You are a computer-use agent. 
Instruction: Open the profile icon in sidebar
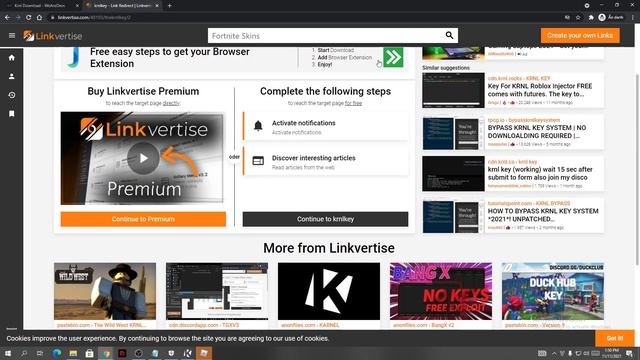[12, 76]
